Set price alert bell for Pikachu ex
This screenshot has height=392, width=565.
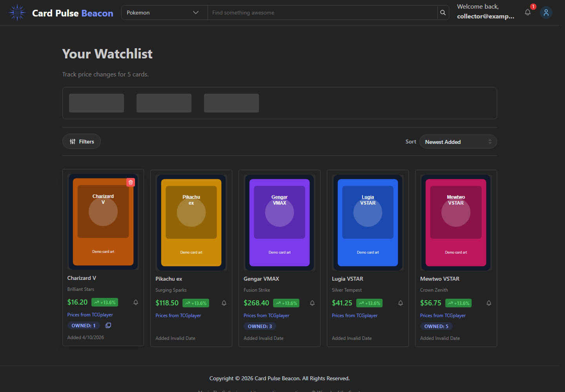(x=224, y=303)
